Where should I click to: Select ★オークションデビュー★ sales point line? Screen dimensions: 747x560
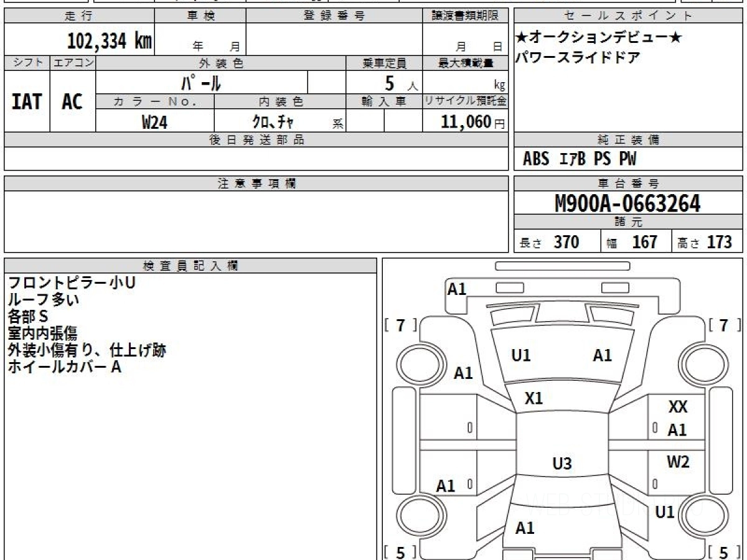click(599, 38)
